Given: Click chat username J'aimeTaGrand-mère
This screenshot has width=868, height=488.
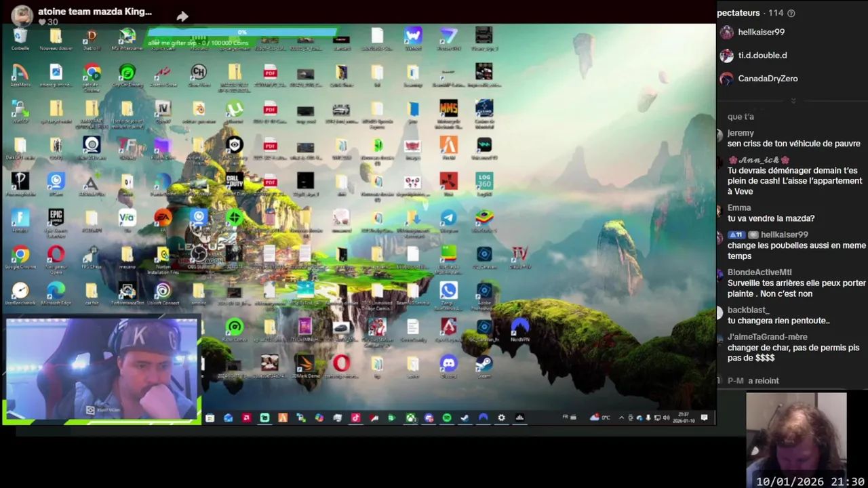Looking at the screenshot, I should pyautogui.click(x=768, y=337).
